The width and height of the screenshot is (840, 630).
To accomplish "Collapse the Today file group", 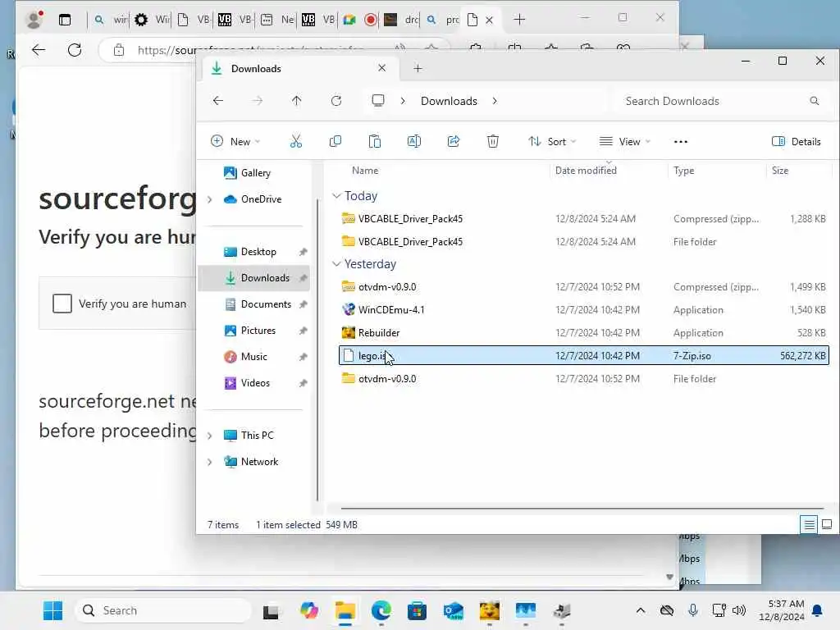I will point(336,196).
